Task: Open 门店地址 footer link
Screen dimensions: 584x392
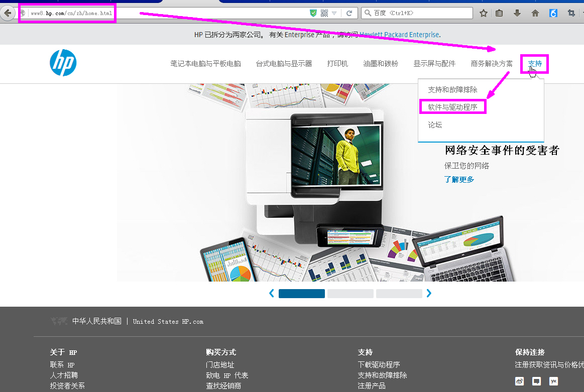Action: (220, 365)
